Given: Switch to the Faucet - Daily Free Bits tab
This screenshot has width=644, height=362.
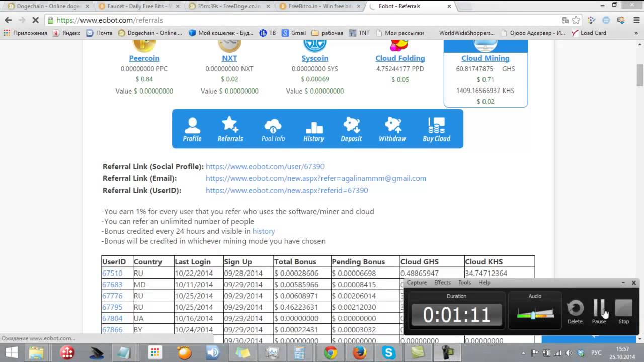Looking at the screenshot, I should click(138, 6).
